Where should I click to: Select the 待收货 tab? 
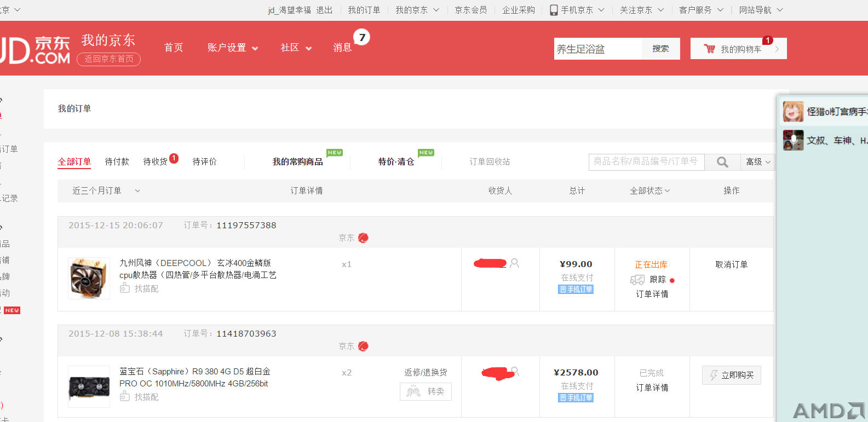156,161
